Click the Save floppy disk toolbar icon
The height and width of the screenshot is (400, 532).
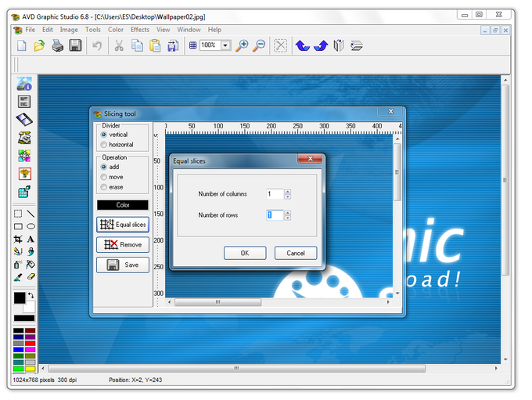click(75, 45)
